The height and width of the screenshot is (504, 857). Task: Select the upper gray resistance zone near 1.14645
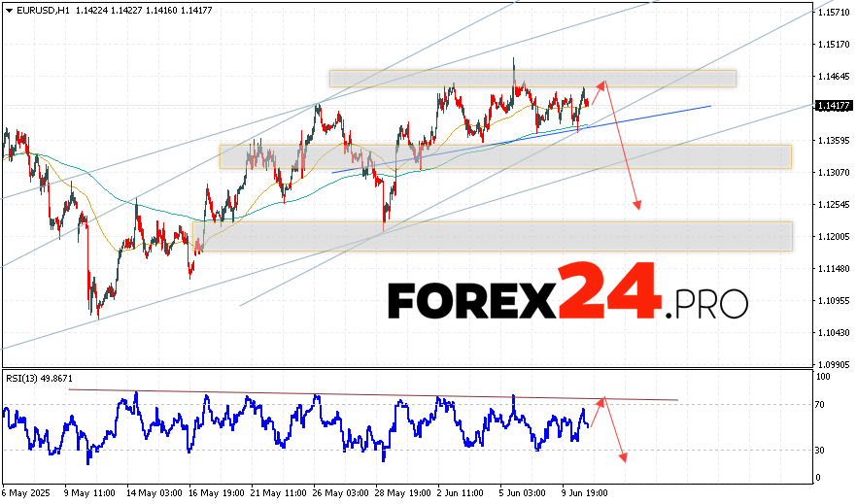coord(531,79)
